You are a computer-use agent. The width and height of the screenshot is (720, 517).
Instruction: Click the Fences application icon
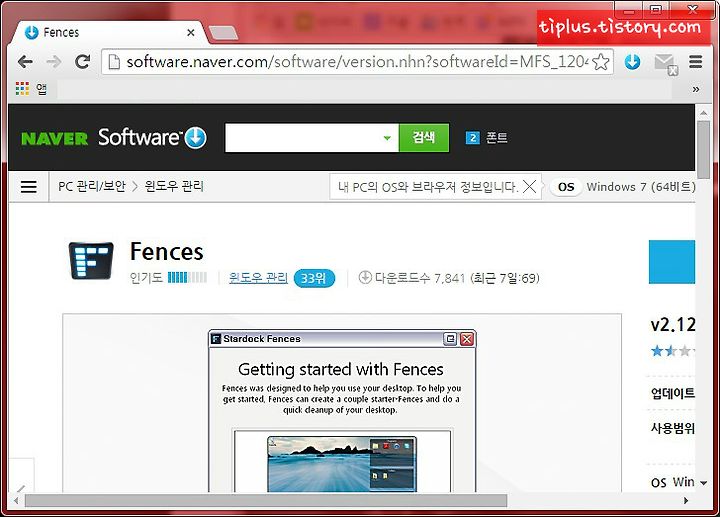pyautogui.click(x=91, y=260)
